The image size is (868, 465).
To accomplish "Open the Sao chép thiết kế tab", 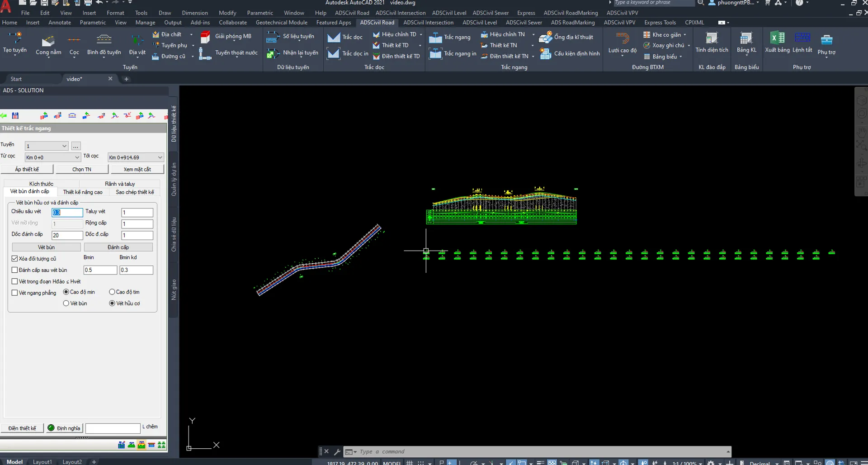I will tap(135, 192).
